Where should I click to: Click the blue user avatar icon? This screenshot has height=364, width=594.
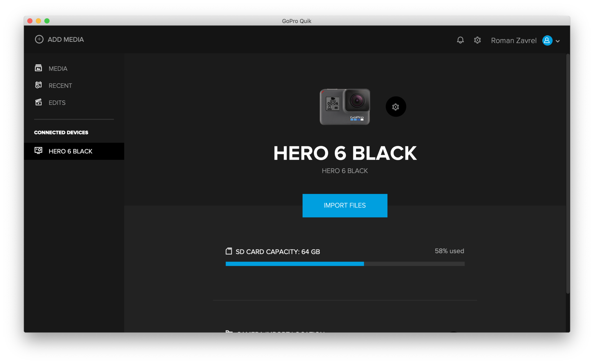coord(547,41)
